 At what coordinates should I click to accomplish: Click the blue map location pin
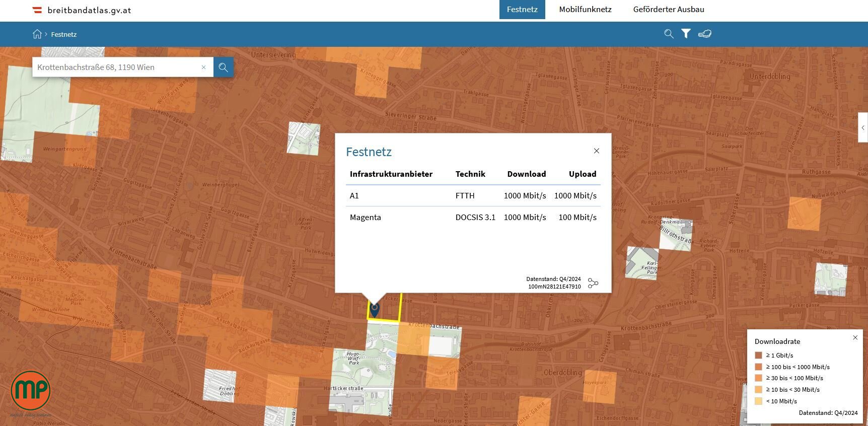pos(374,309)
